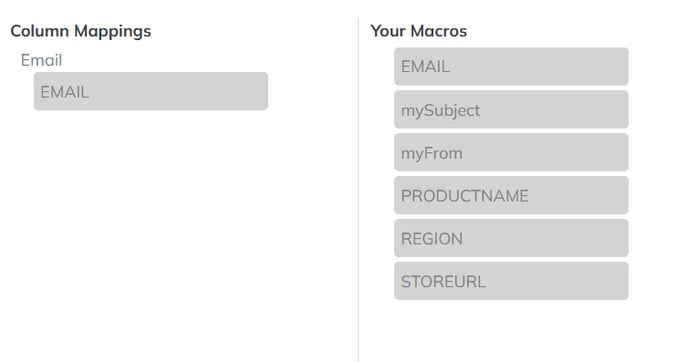Click the Email column label
This screenshot has width=688, height=362.
point(41,60)
